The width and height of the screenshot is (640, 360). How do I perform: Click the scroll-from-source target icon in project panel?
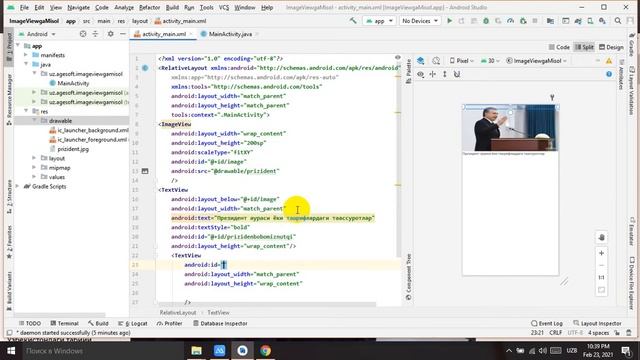click(x=83, y=34)
